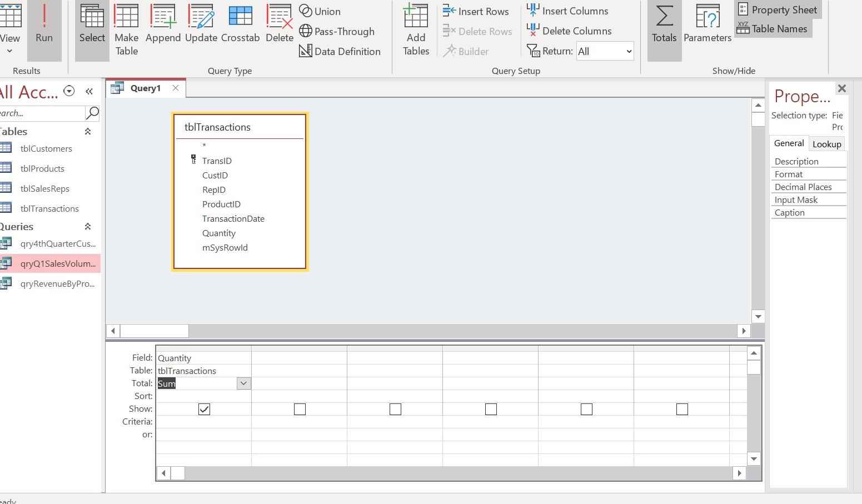Viewport: 862px width, 504px height.
Task: Insert Columns into the query grid
Action: 567,10
